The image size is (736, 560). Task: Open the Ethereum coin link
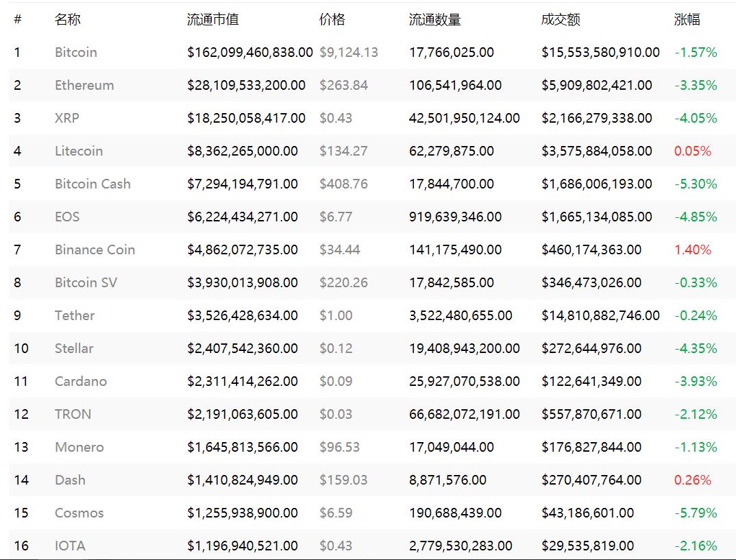tap(84, 85)
